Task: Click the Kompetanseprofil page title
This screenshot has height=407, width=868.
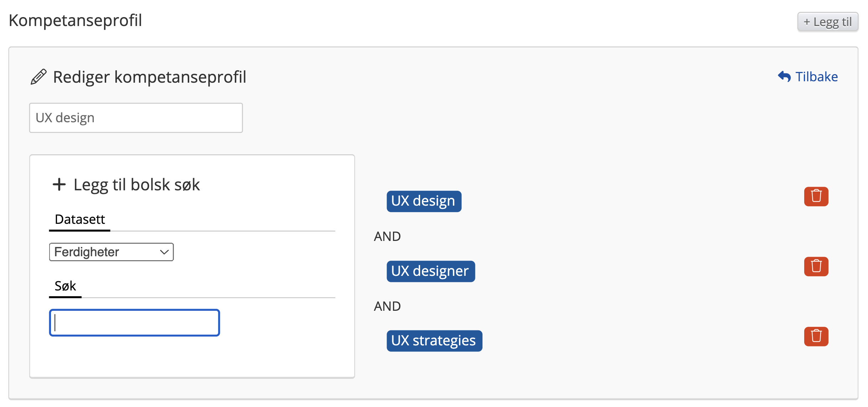Action: pyautogui.click(x=75, y=20)
